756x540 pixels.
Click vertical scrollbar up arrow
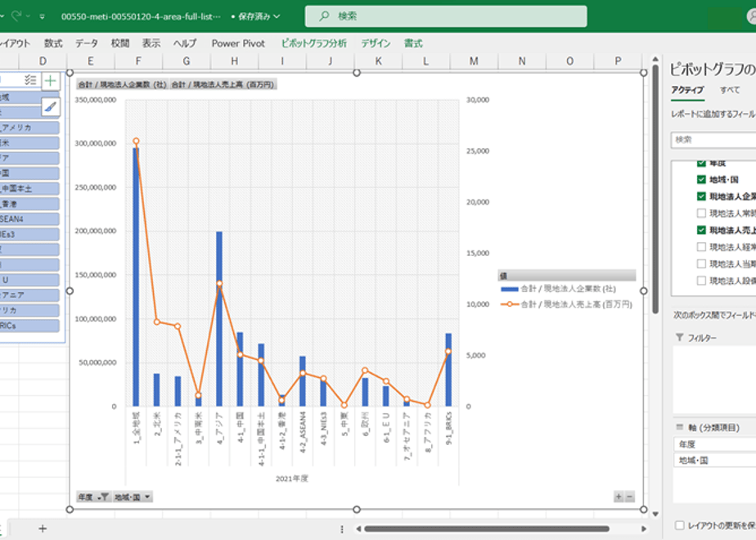coord(655,59)
